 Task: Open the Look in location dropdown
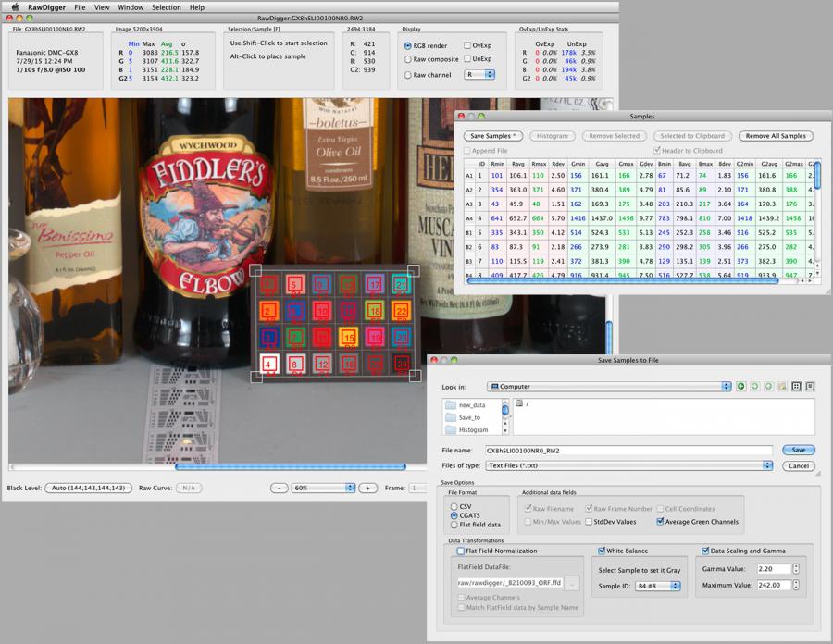tap(609, 386)
